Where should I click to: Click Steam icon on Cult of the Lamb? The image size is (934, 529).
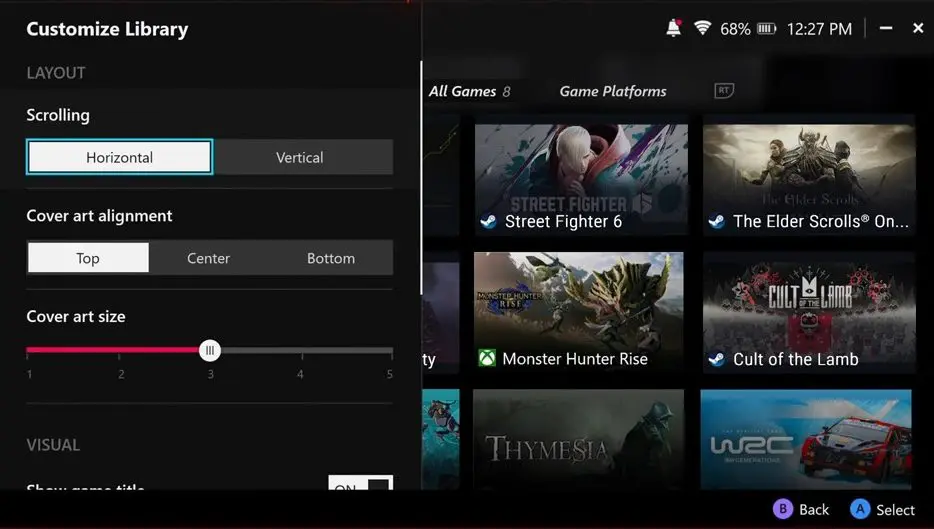pyautogui.click(x=717, y=359)
